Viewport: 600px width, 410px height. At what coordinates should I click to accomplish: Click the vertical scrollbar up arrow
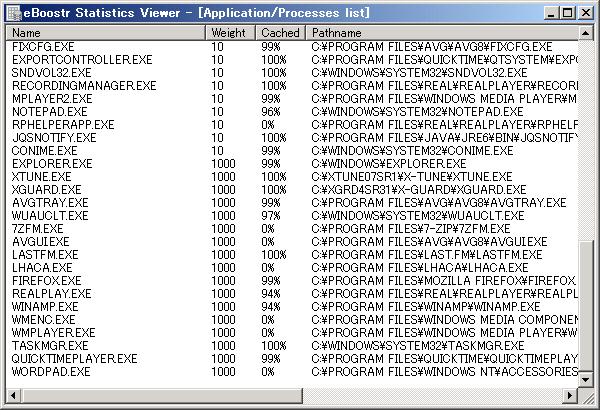[585, 33]
